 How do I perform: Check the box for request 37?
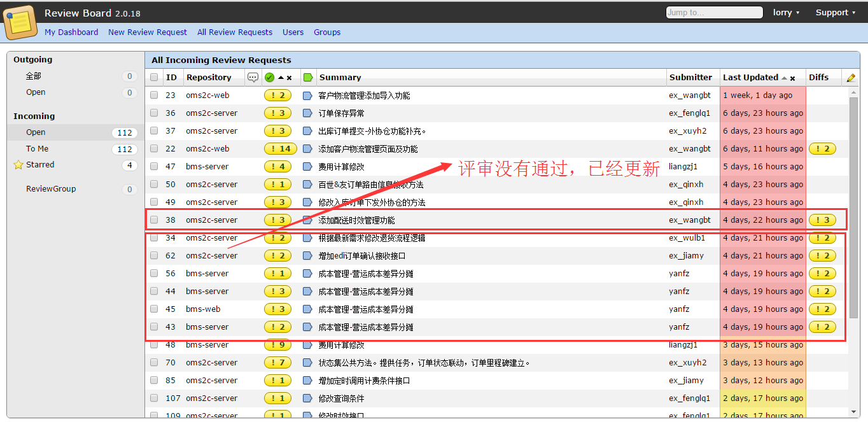click(154, 131)
